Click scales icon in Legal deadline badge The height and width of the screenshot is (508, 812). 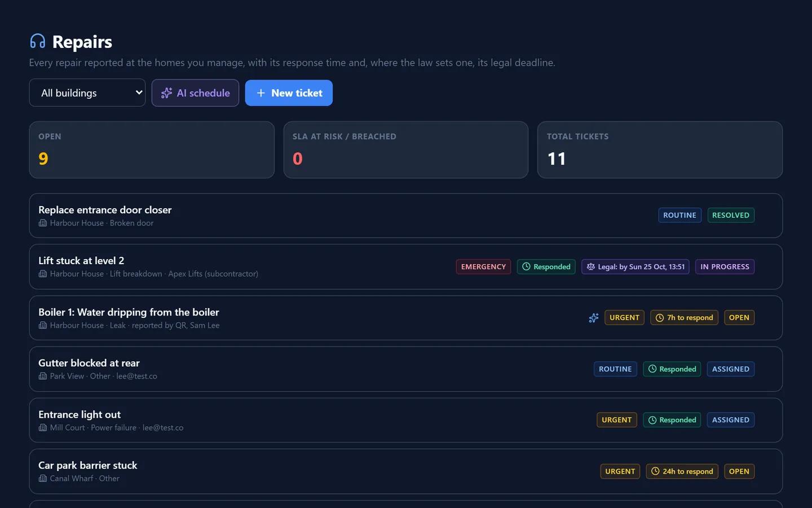[590, 267]
